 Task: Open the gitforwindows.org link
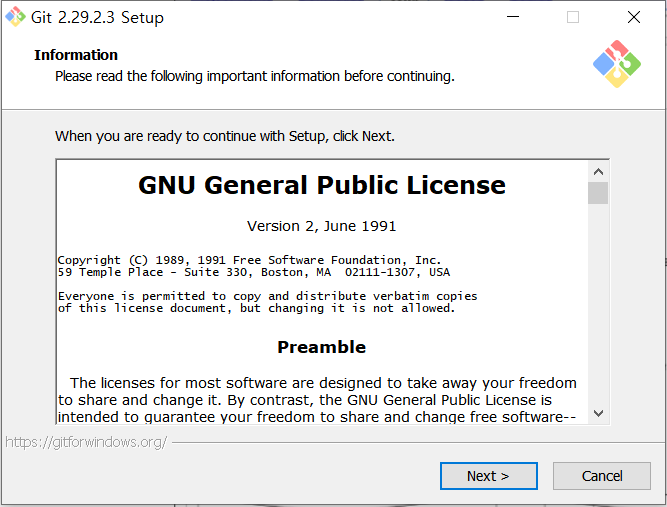(x=86, y=442)
